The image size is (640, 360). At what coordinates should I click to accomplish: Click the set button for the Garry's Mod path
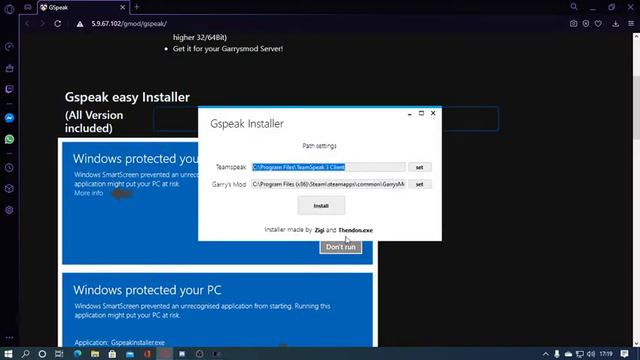pos(419,184)
